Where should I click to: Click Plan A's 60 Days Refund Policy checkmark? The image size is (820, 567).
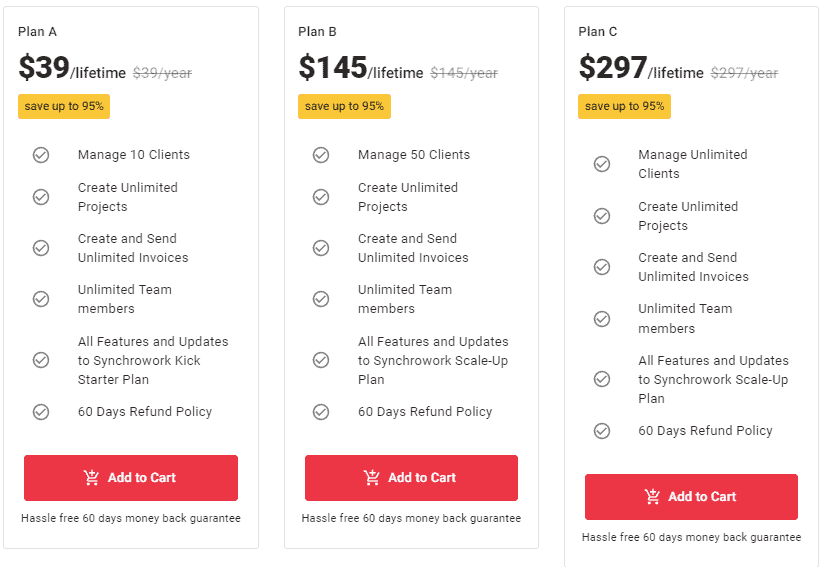pyautogui.click(x=41, y=411)
